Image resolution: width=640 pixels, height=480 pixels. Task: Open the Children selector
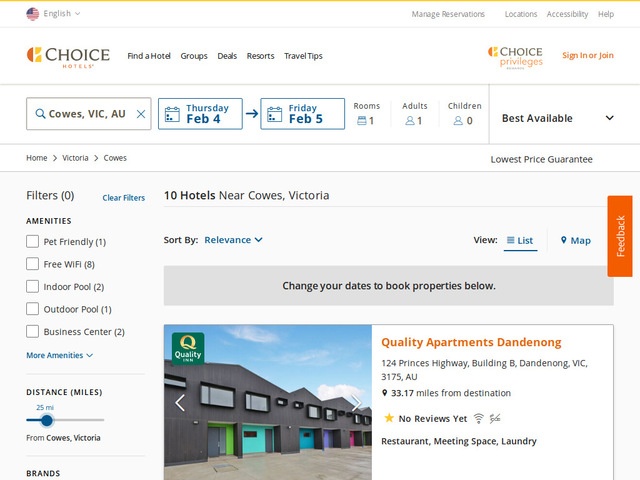point(464,114)
